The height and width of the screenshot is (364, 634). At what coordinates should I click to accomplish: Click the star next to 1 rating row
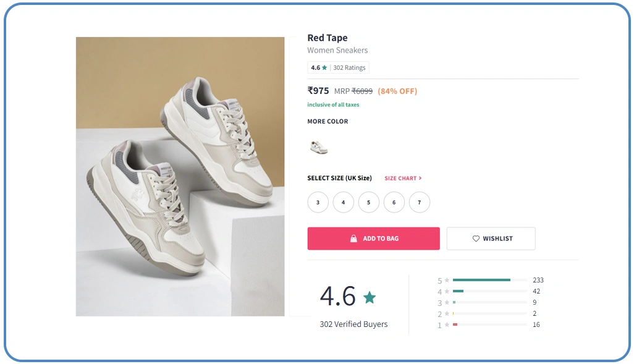(x=447, y=325)
